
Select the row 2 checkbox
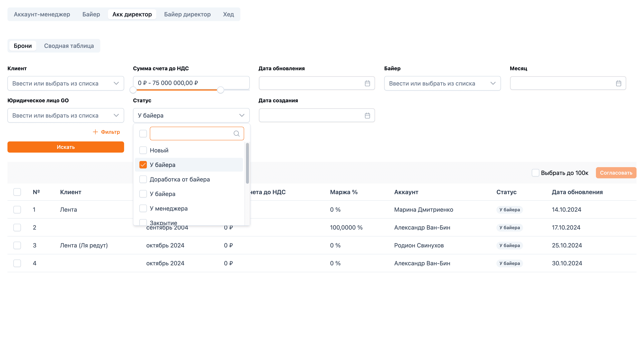(17, 228)
